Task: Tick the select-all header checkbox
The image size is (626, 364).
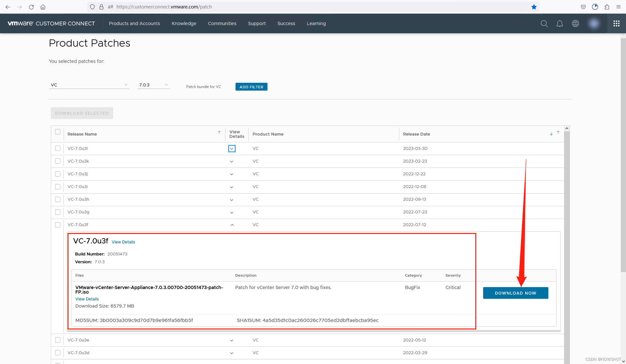Action: pyautogui.click(x=58, y=132)
